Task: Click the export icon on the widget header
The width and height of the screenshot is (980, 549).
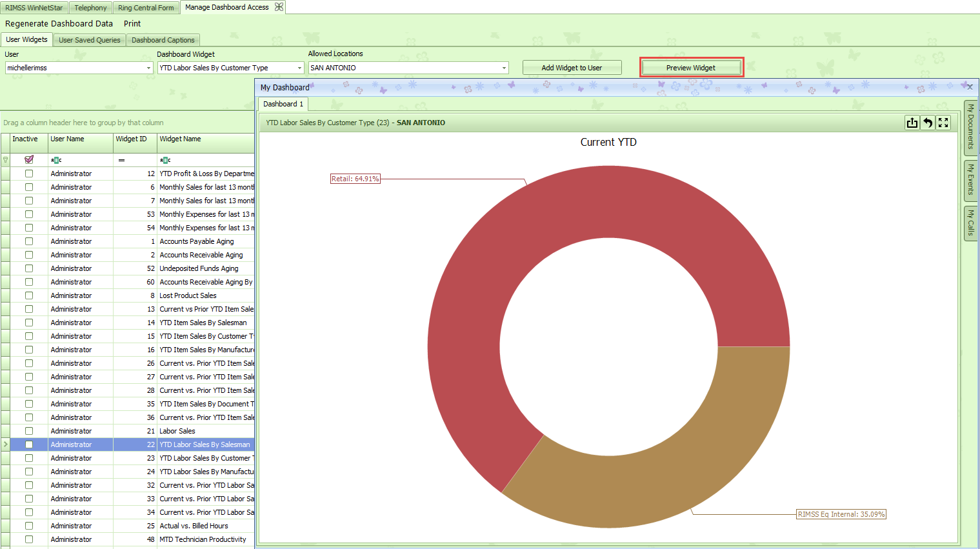Action: click(x=912, y=123)
